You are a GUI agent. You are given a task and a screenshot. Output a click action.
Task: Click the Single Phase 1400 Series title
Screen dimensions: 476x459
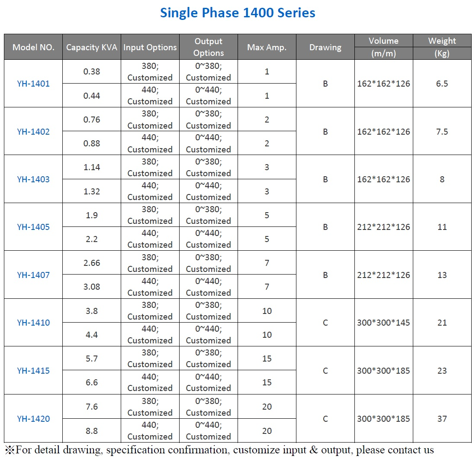238,13
